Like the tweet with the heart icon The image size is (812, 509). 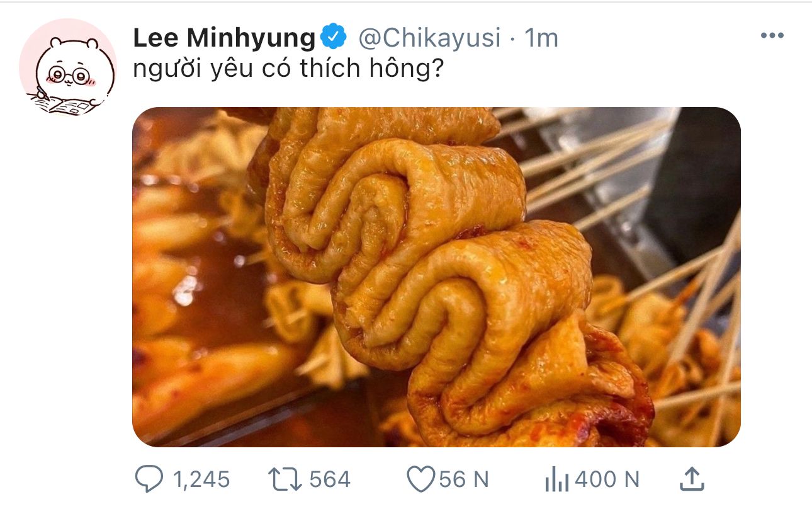[420, 480]
